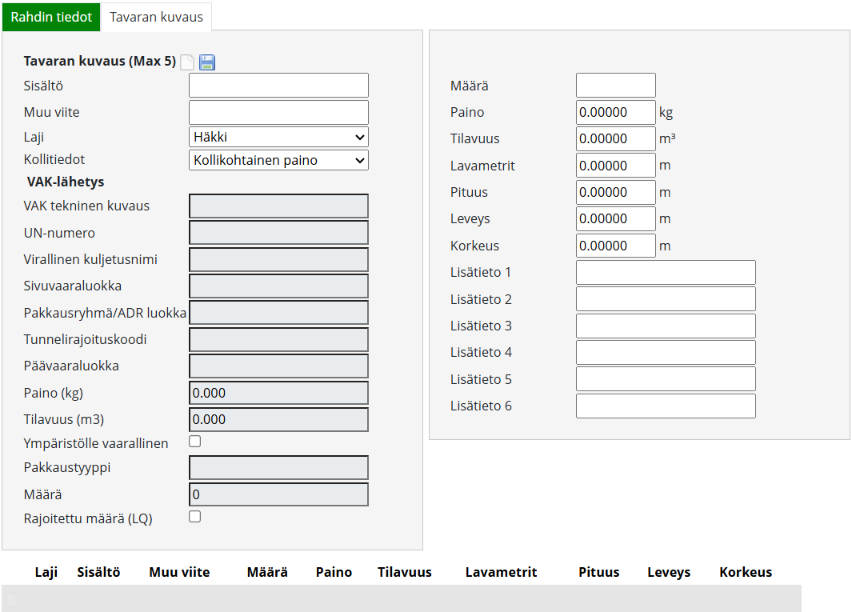Expand the Kollitiedot dropdown
851x612 pixels.
(x=278, y=160)
